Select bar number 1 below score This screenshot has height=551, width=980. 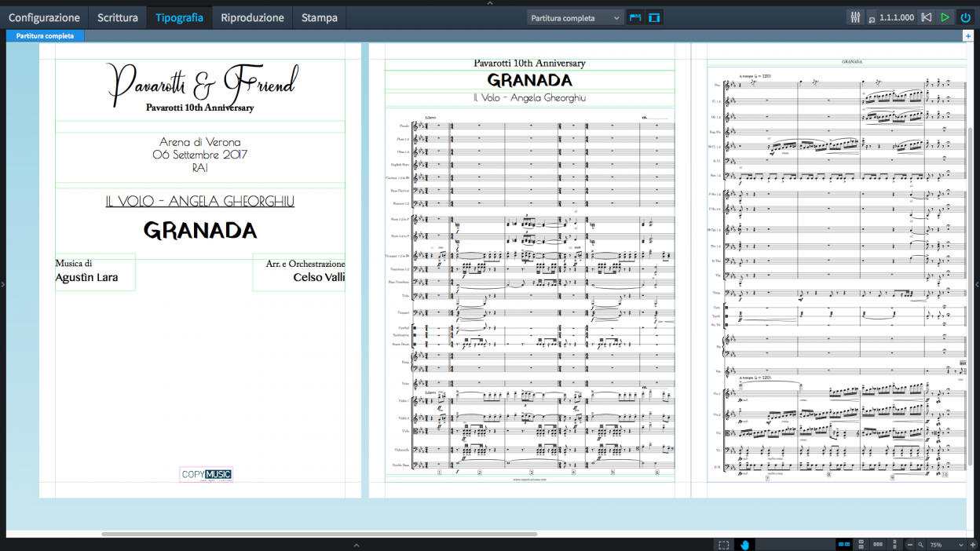[x=439, y=473]
